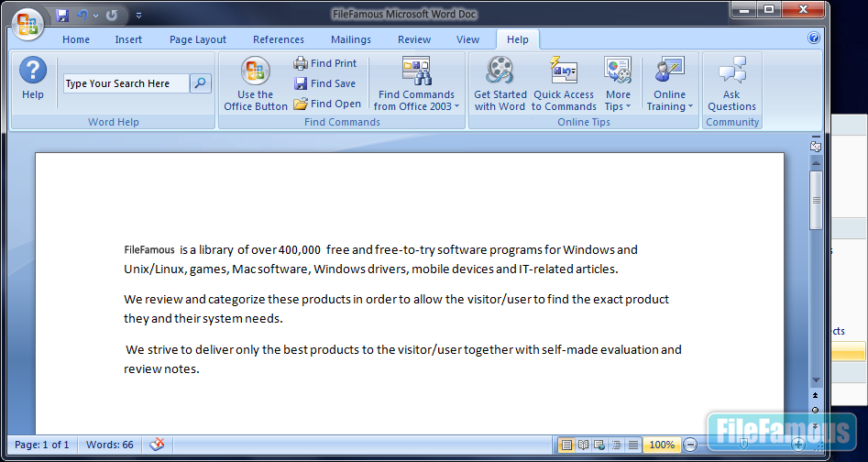
Task: Open the round Office Button menu
Action: tap(27, 24)
